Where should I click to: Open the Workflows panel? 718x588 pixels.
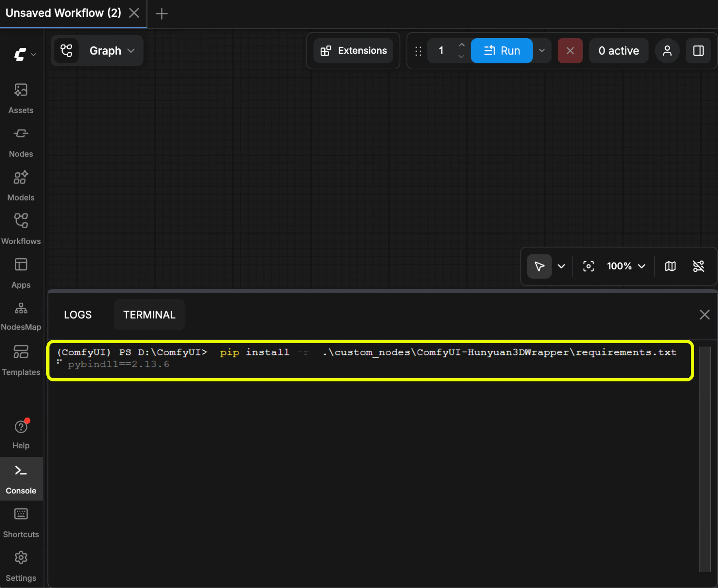pos(21,228)
